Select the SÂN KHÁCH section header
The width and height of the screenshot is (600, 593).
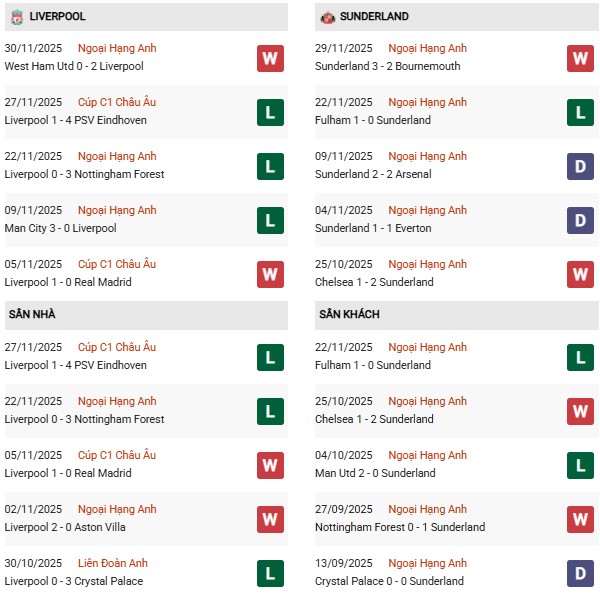click(x=349, y=314)
